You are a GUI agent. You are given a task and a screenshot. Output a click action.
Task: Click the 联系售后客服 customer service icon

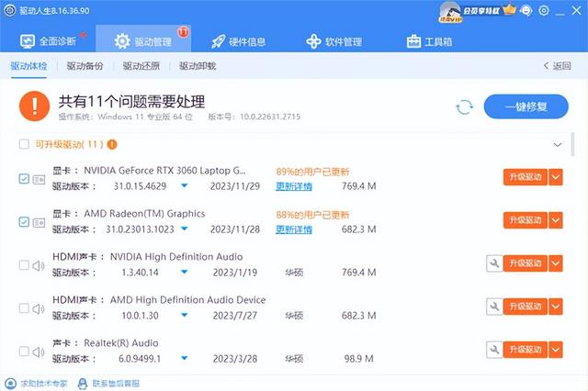coord(83,384)
